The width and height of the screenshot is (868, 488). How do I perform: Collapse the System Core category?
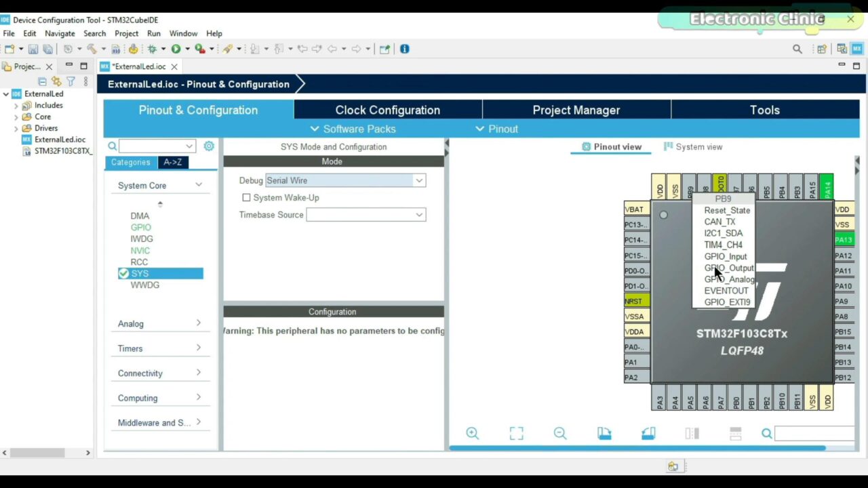199,184
